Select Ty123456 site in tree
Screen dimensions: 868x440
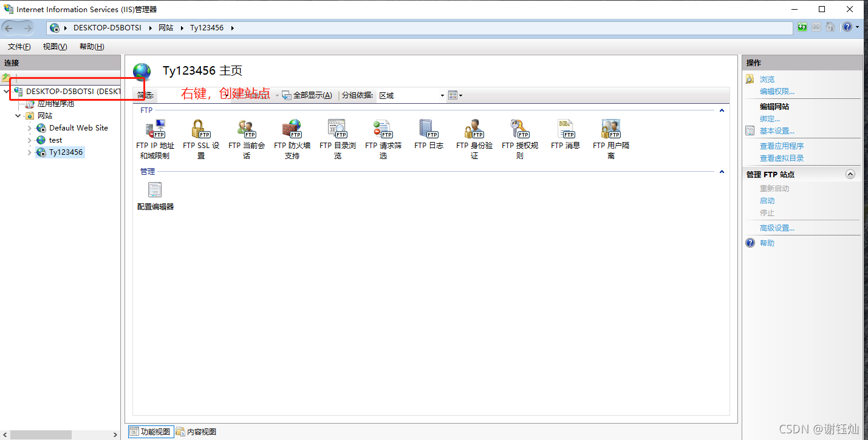tap(66, 152)
